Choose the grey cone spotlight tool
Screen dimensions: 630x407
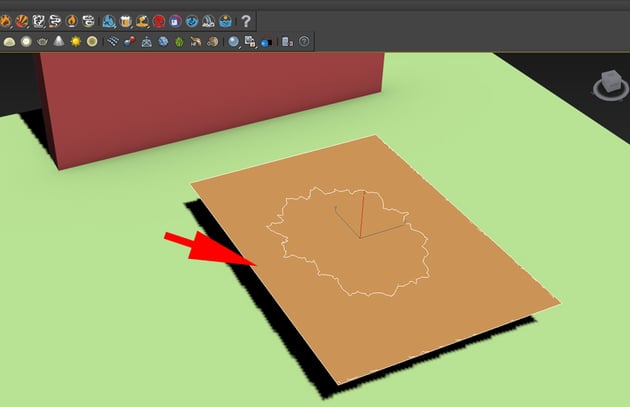59,41
